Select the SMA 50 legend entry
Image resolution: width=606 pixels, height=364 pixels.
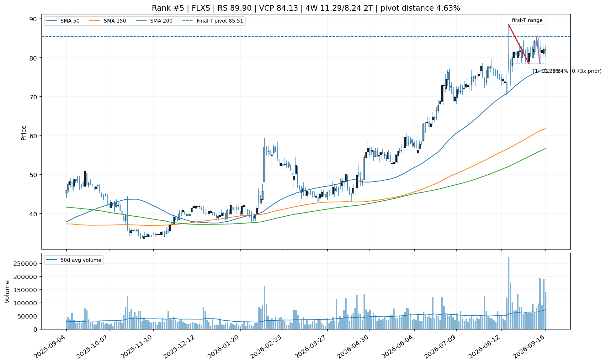tap(62, 21)
